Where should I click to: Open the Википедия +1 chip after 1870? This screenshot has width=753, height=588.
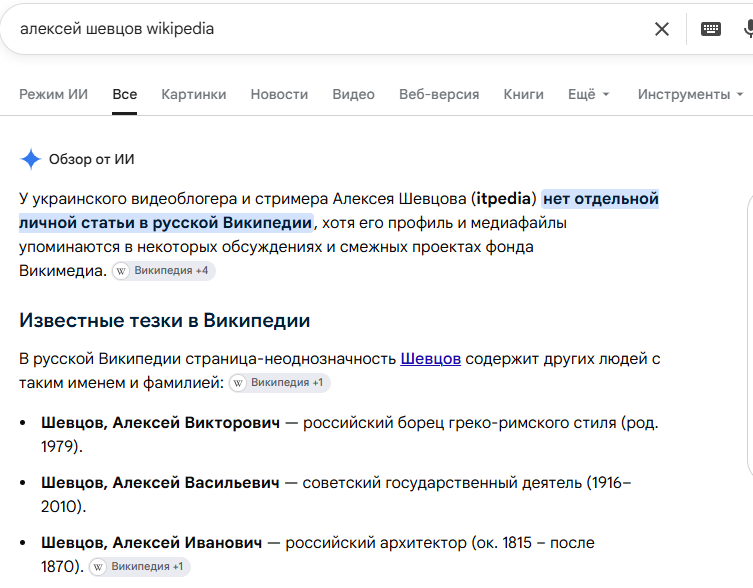140,567
